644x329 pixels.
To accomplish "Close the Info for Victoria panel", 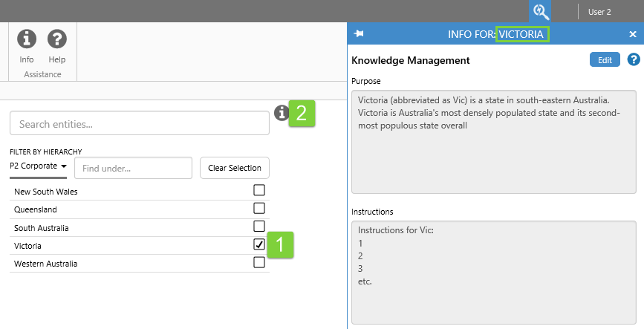I will [633, 34].
